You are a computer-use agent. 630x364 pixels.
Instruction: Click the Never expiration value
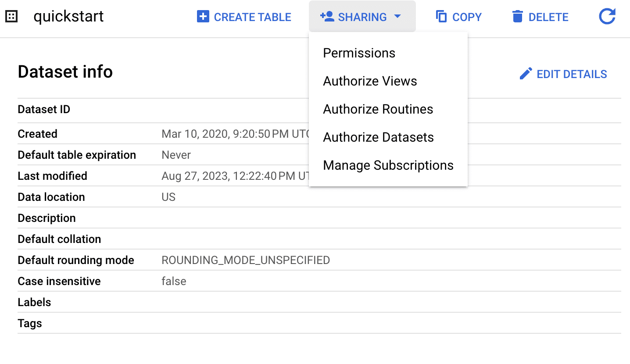point(176,155)
